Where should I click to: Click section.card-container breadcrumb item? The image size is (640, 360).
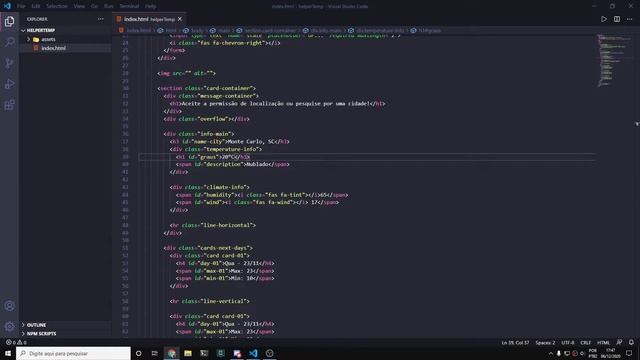[270, 31]
